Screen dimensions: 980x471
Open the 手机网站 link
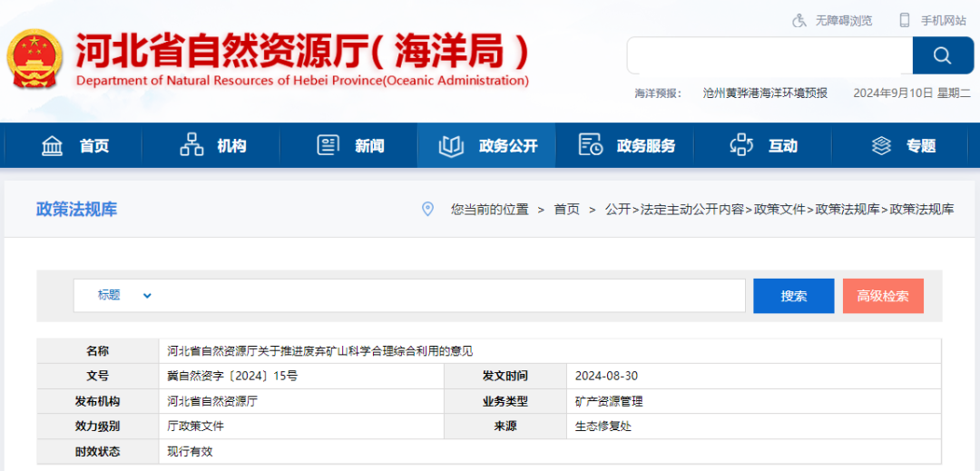944,20
